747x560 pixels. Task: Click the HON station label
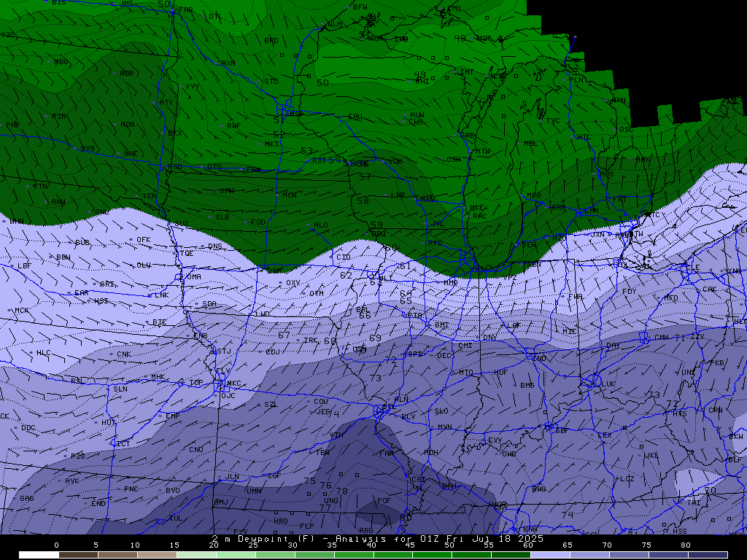point(127,124)
